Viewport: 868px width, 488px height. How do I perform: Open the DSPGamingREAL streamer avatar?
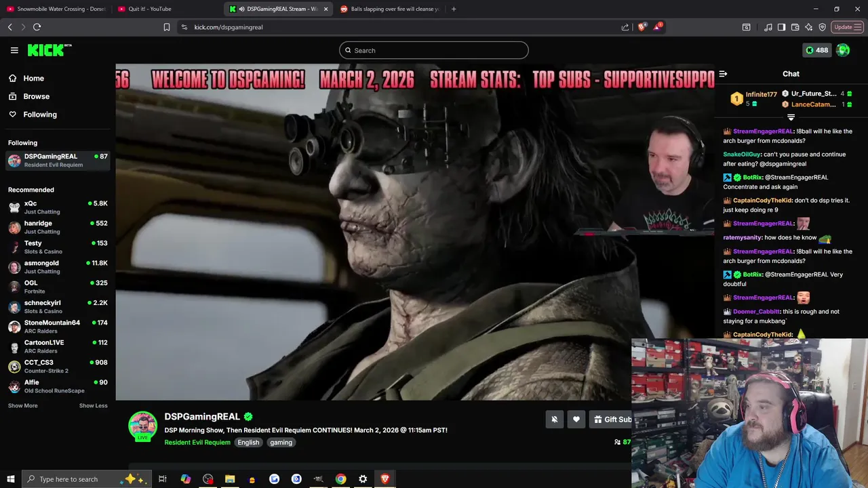(x=142, y=426)
